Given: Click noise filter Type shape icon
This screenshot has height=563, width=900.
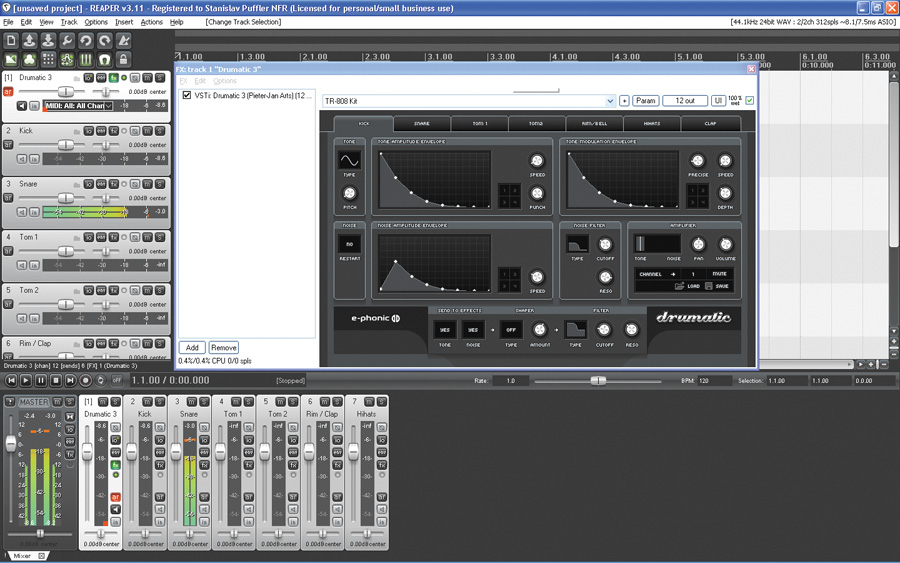Looking at the screenshot, I should click(577, 244).
